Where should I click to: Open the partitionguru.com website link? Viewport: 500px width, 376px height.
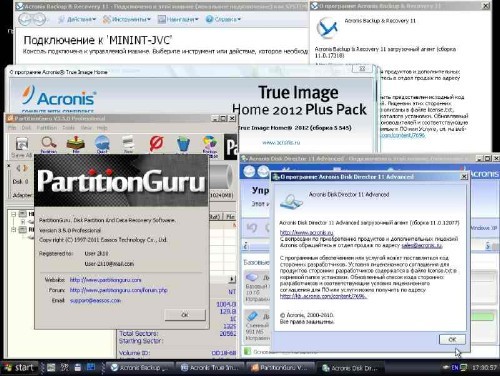pyautogui.click(x=106, y=280)
